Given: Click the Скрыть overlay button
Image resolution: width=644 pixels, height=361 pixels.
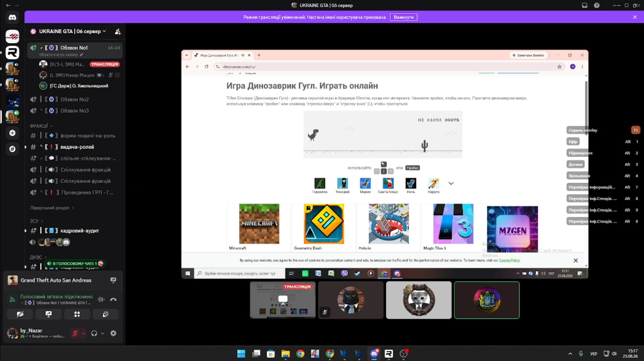Looking at the screenshot, I should pos(583,130).
